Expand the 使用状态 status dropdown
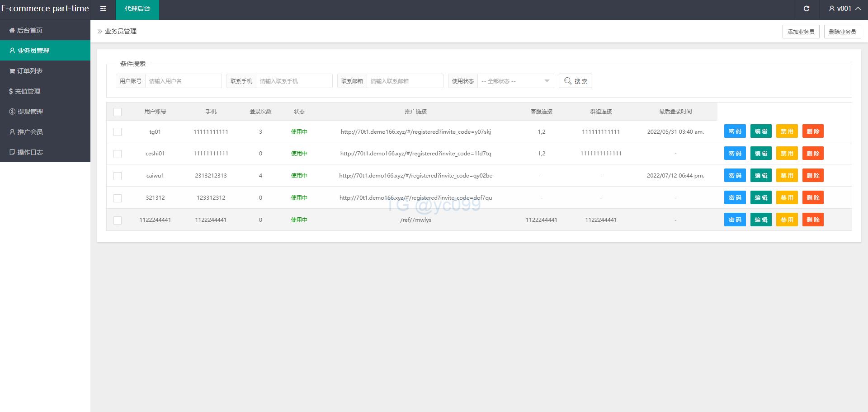The height and width of the screenshot is (412, 868). (515, 81)
